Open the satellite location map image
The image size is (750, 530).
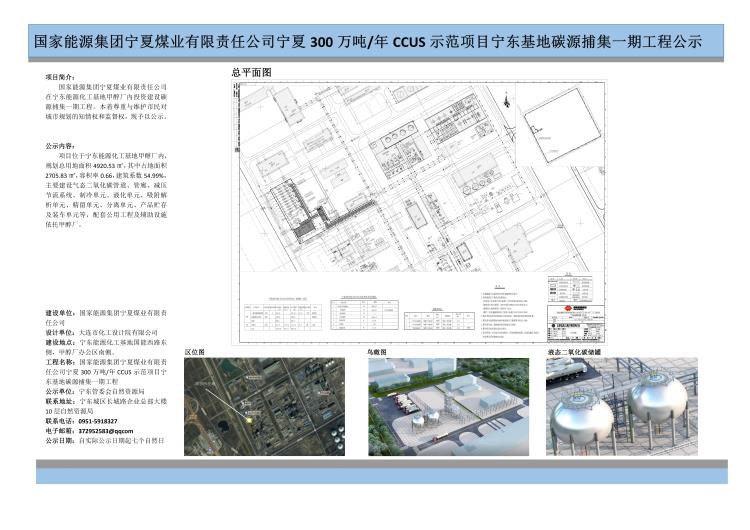click(x=264, y=407)
